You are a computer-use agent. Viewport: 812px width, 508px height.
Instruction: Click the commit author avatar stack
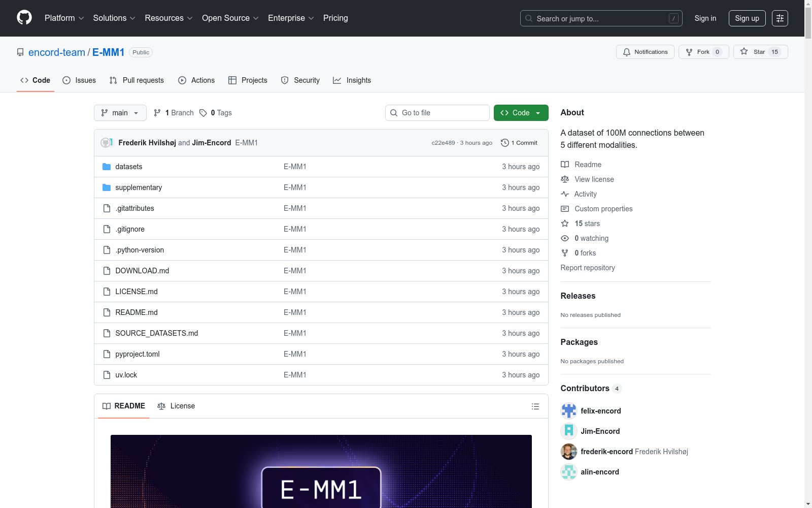tap(107, 143)
